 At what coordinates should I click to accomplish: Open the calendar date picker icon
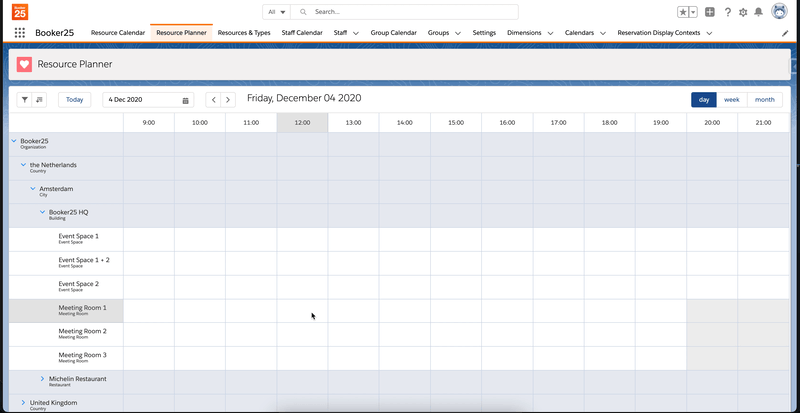pyautogui.click(x=186, y=100)
